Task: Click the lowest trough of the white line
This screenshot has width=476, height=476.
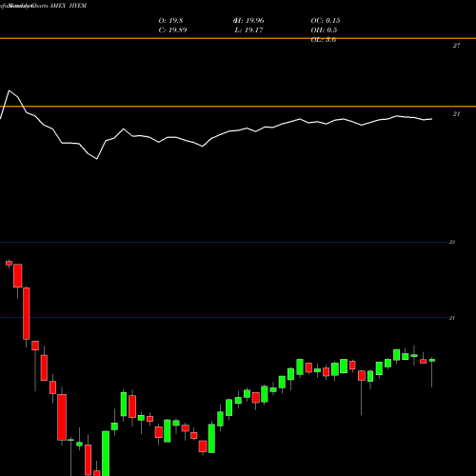Action: tap(97, 159)
